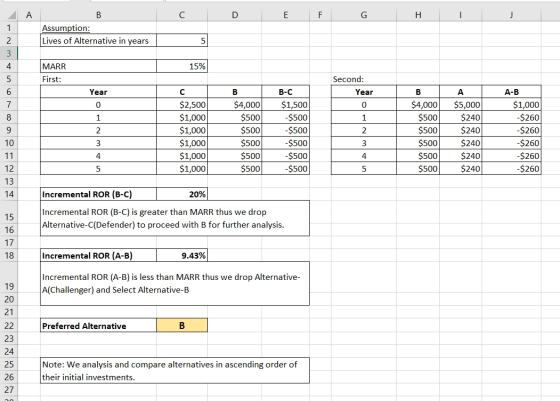The height and width of the screenshot is (401, 560).
Task: Click the 'Preferred Alternative' label cell
Action: [x=98, y=326]
